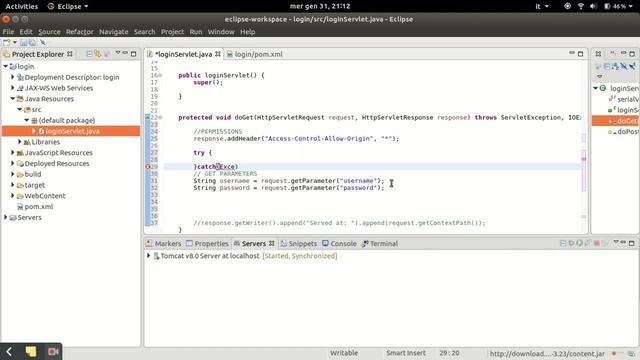Expand the JAX-WS Web Services node

point(13,88)
